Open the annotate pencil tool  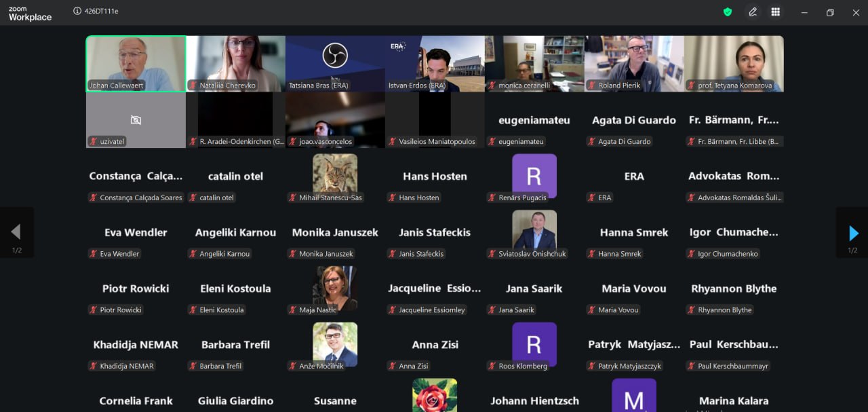753,12
